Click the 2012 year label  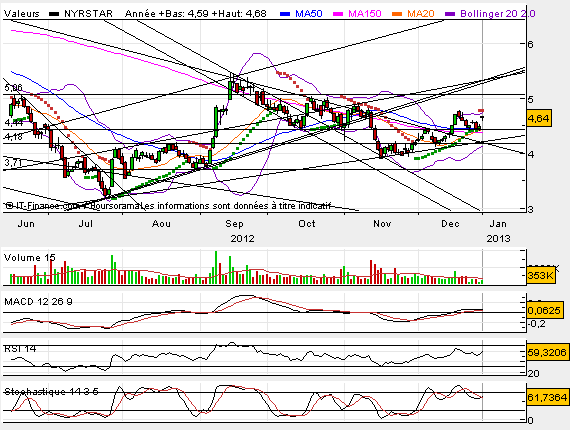pyautogui.click(x=242, y=239)
